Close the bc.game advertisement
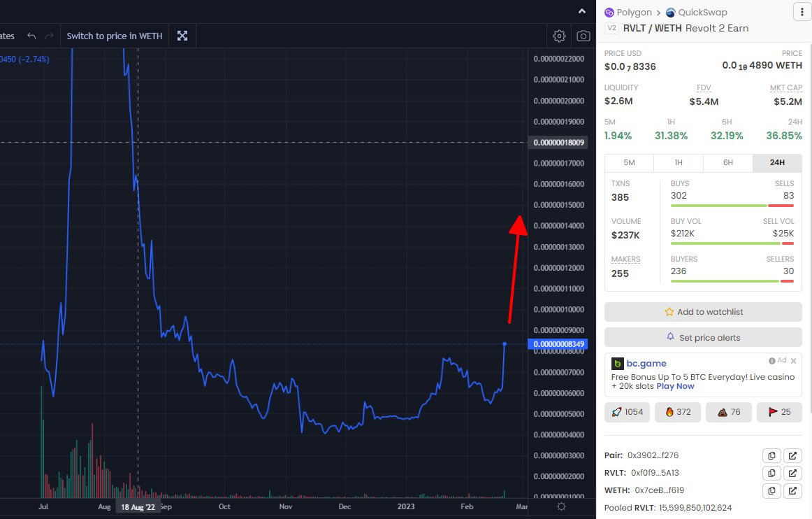 793,360
